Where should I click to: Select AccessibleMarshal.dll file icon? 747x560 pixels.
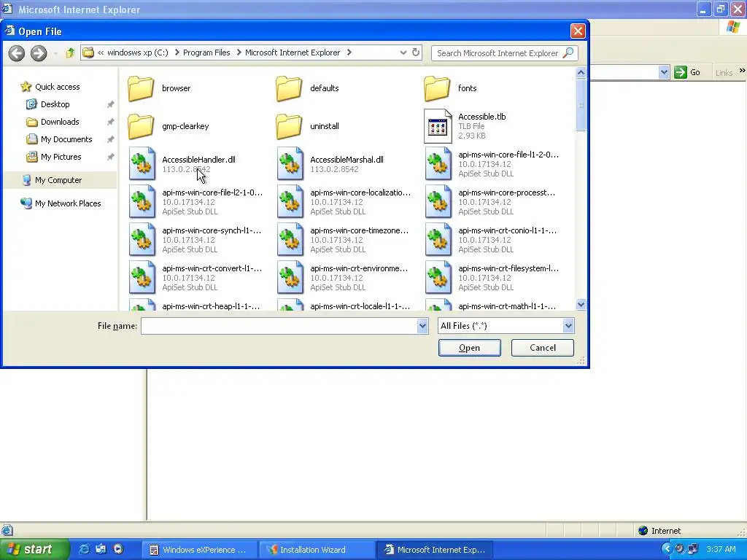290,164
